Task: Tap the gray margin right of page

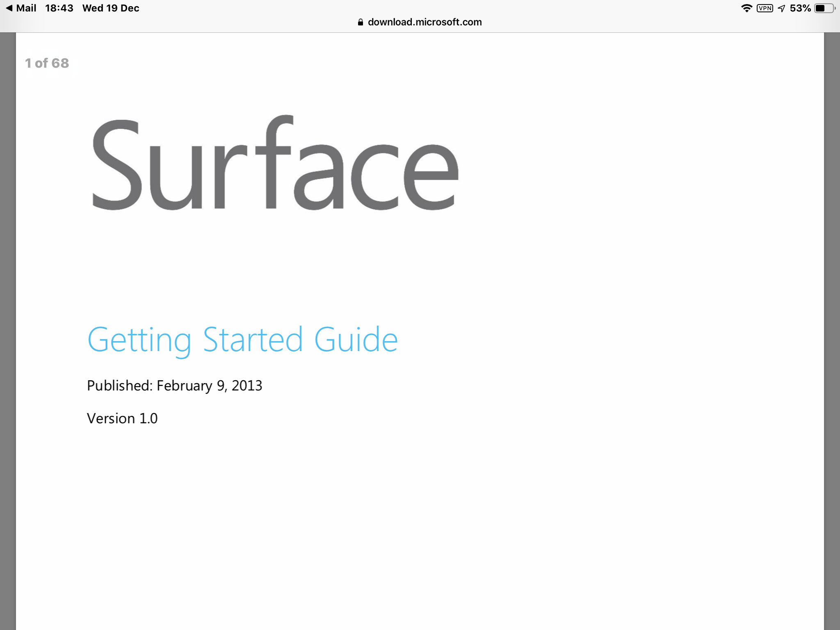Action: coord(832,328)
